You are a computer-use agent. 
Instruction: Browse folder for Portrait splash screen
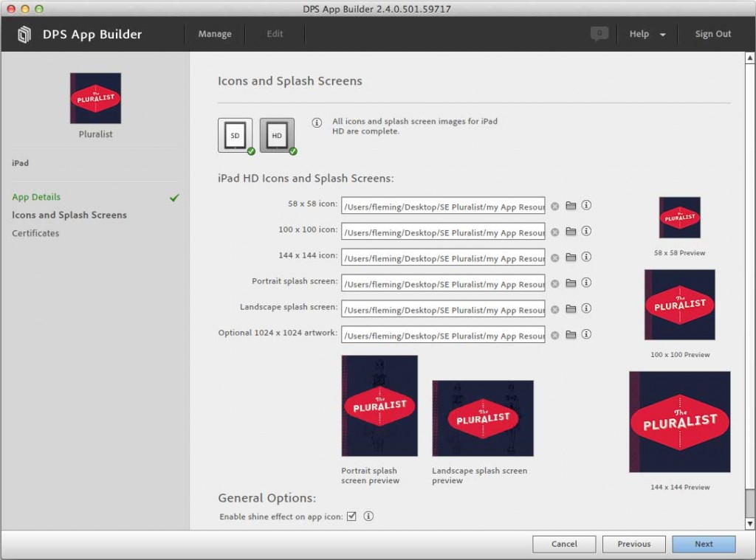[571, 283]
